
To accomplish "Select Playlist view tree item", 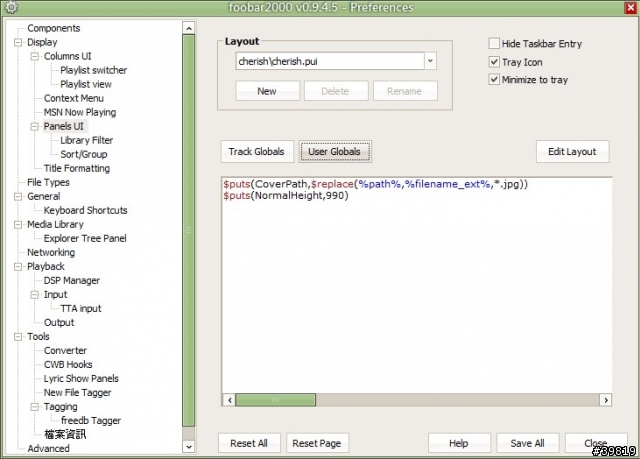I will [86, 84].
